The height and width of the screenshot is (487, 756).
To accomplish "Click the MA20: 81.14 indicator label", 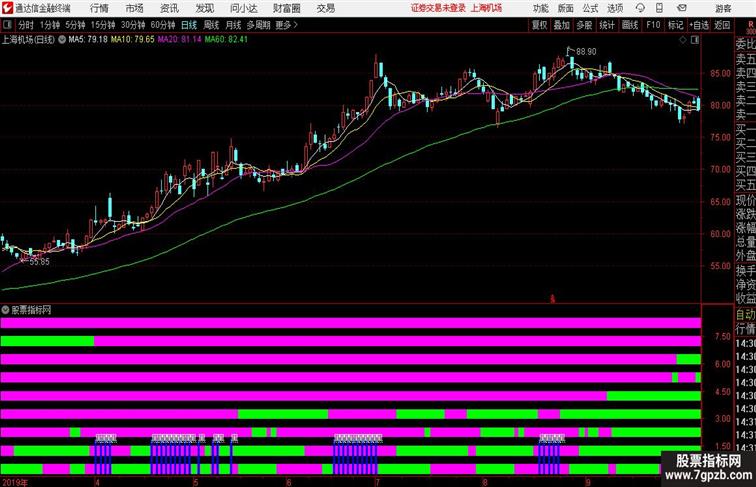I will [179, 40].
